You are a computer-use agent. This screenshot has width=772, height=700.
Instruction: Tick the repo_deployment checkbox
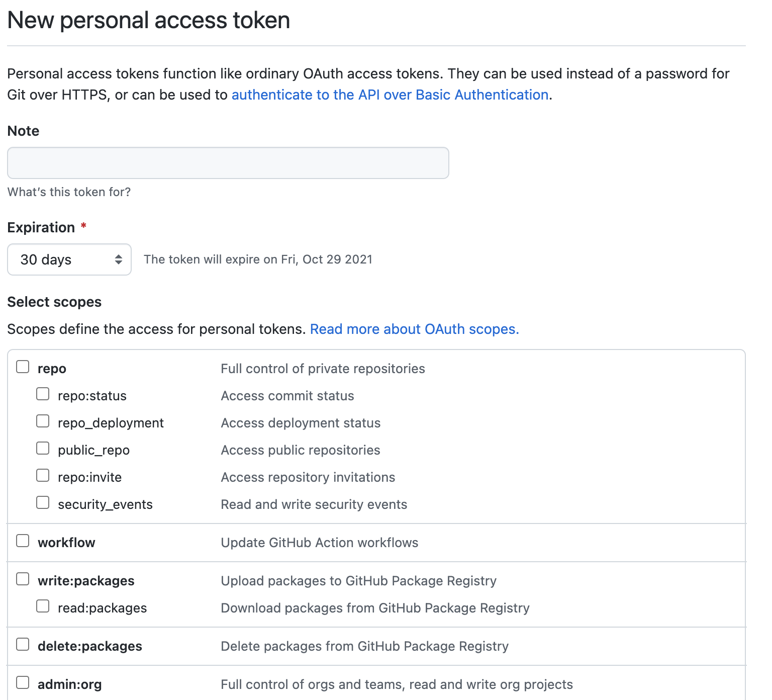43,421
